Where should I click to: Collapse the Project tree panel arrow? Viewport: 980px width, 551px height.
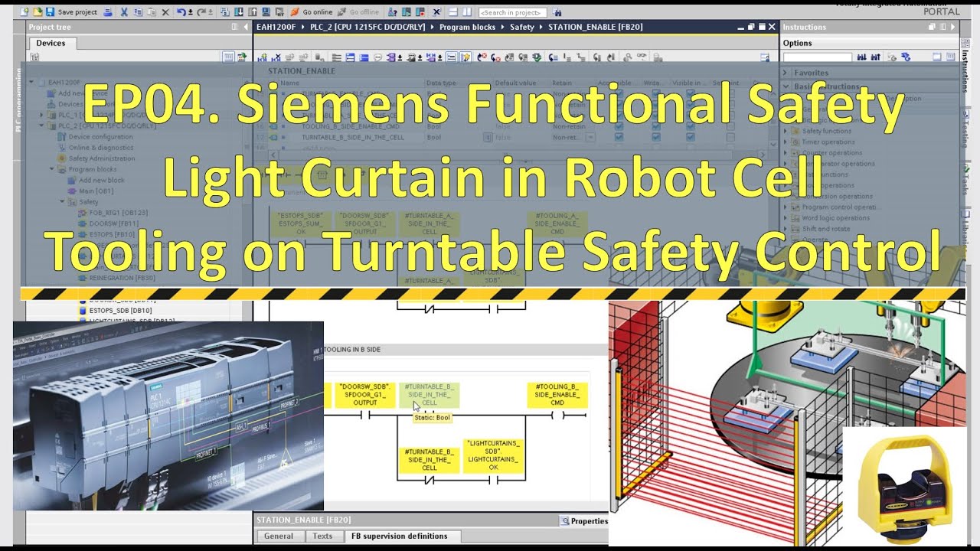tap(244, 27)
